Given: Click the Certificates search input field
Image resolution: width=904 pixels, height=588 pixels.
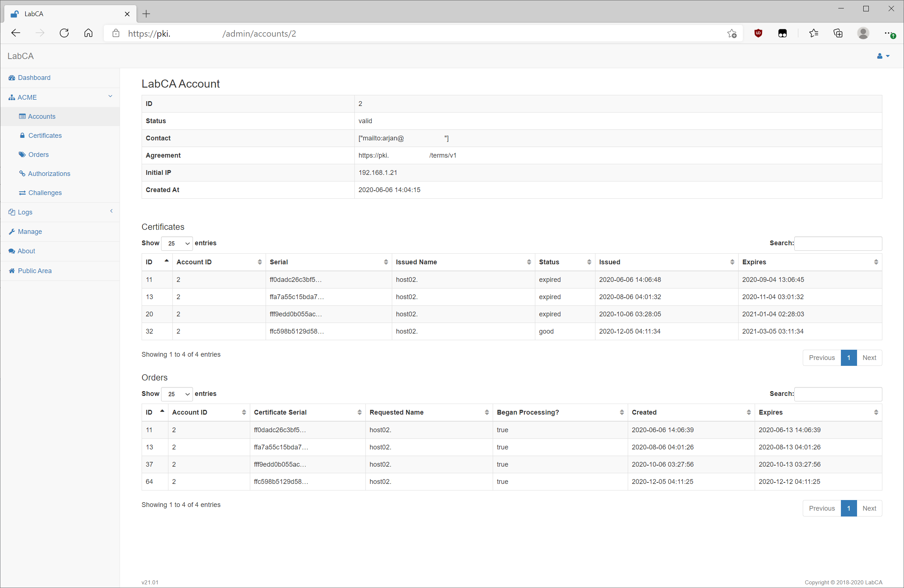Looking at the screenshot, I should 838,243.
